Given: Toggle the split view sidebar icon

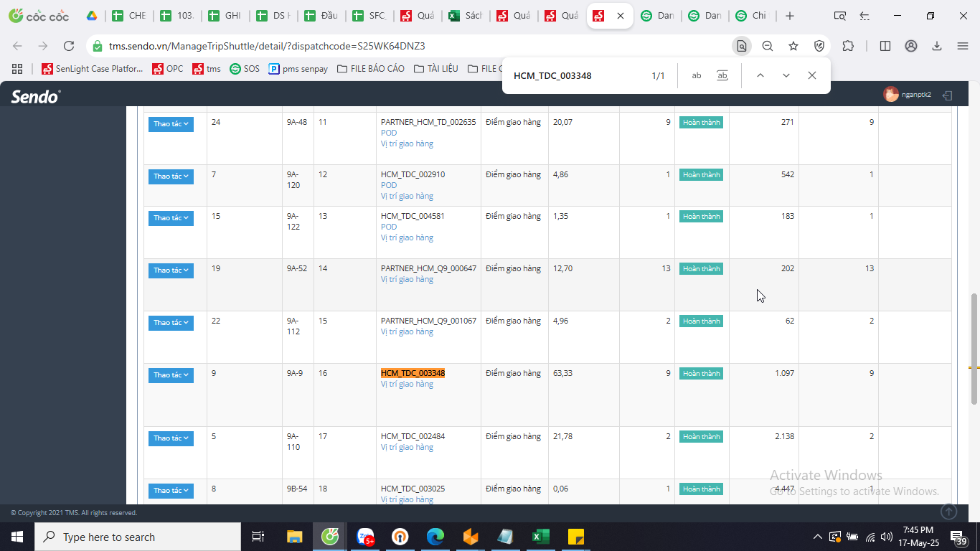Looking at the screenshot, I should pyautogui.click(x=885, y=46).
